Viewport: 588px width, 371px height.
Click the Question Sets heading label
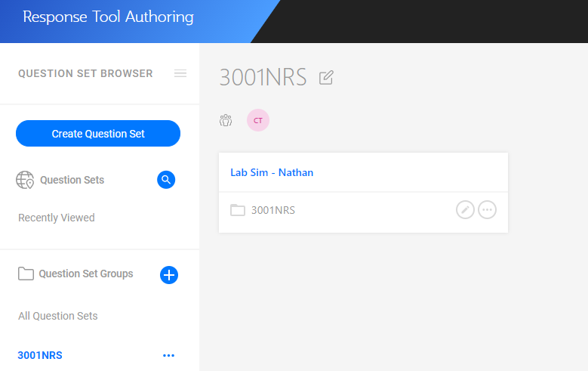pos(72,180)
